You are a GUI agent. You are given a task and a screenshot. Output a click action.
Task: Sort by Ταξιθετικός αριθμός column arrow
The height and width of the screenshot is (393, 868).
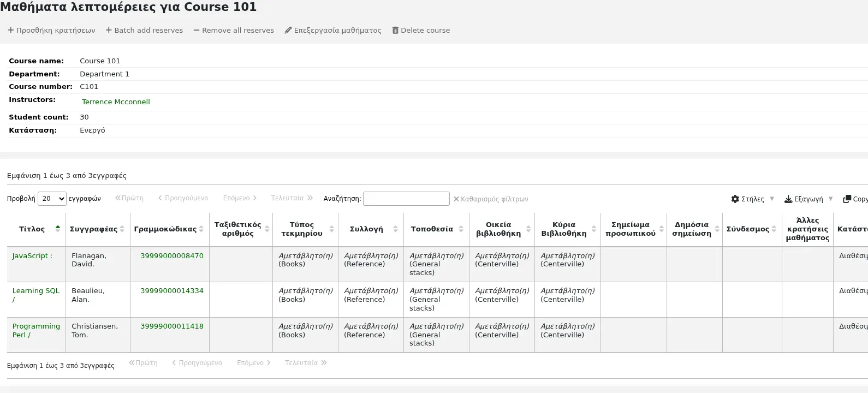(x=267, y=229)
